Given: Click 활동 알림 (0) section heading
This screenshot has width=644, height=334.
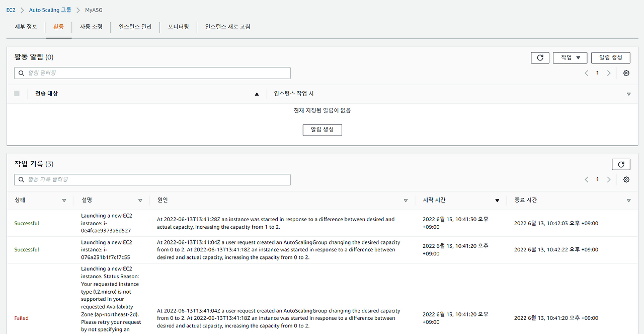Looking at the screenshot, I should click(34, 57).
